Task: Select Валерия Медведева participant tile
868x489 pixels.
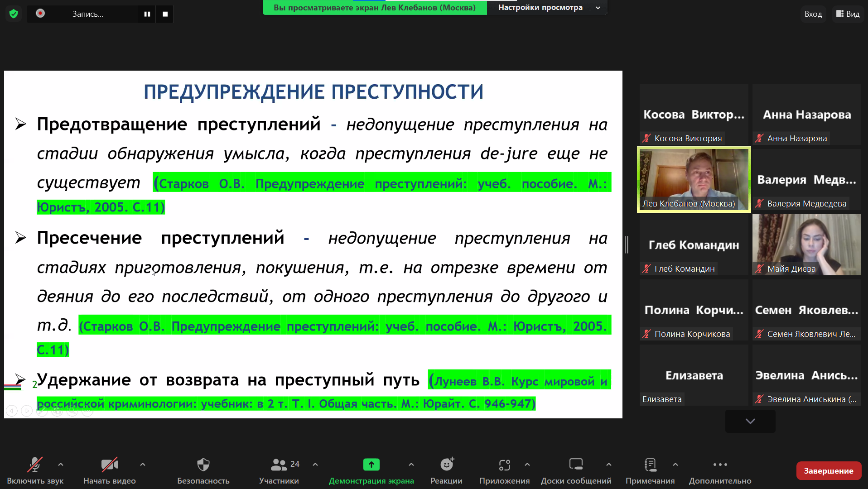Action: (x=807, y=180)
